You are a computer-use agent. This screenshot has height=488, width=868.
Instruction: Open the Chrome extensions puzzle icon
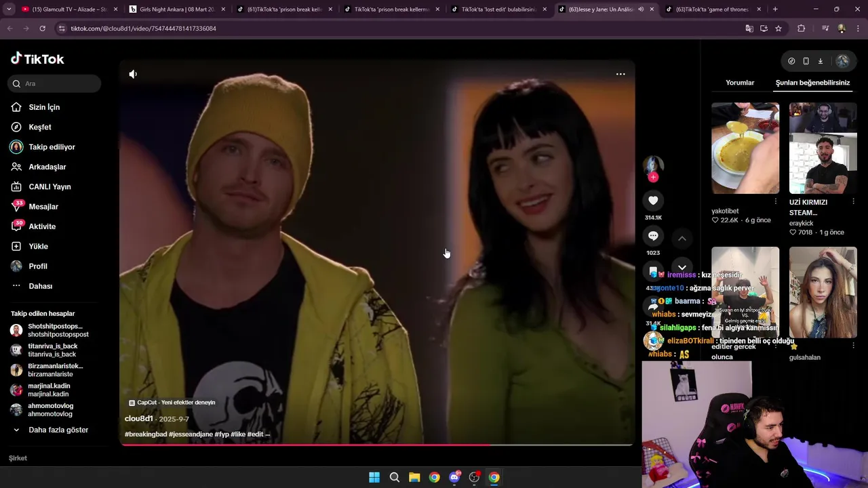pos(802,28)
